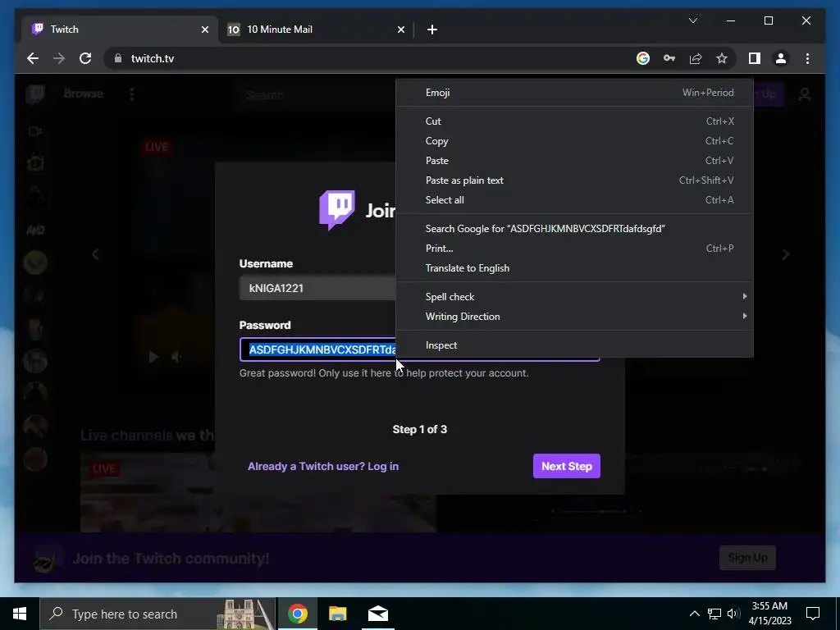Screen dimensions: 840x630
Task: Open a new browser tab
Action: 432,30
